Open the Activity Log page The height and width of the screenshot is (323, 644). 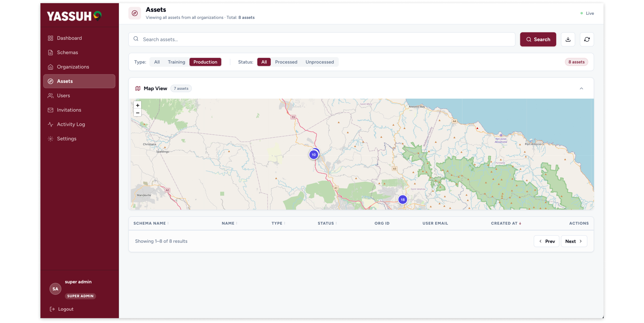(71, 124)
